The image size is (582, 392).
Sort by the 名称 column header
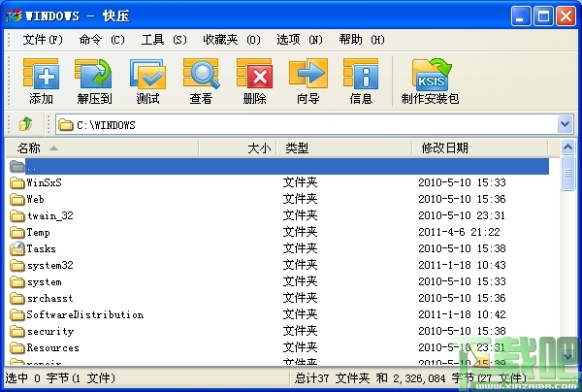pos(103,148)
